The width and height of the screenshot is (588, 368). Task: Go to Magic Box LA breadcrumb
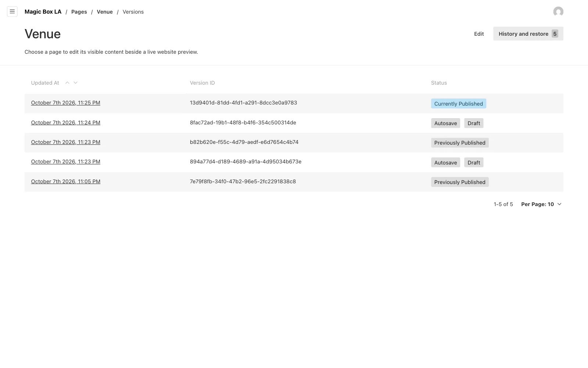[43, 12]
